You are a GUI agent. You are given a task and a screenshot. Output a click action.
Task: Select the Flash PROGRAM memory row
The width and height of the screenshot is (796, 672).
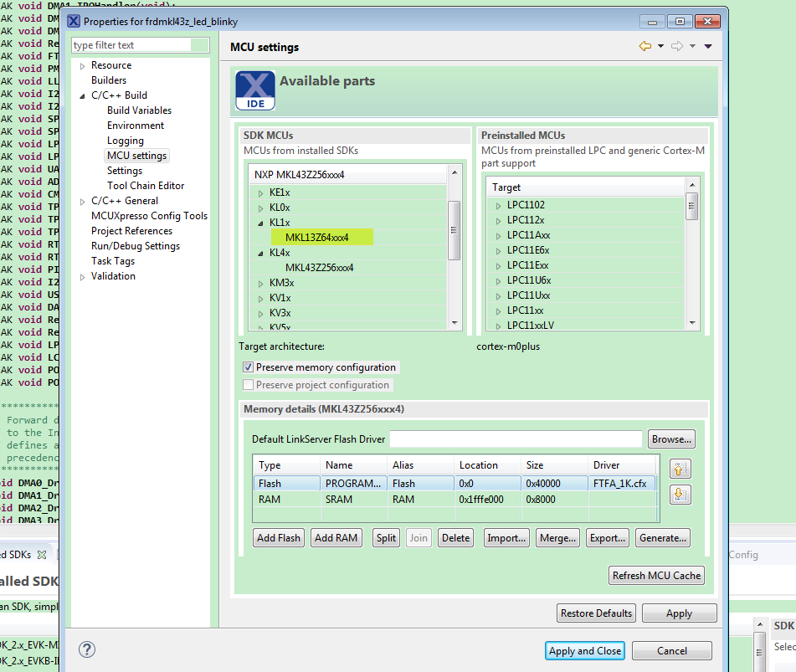tap(454, 484)
